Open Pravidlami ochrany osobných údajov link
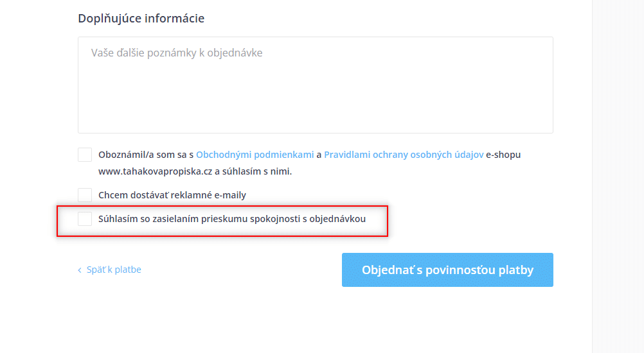Screen dimensions: 644x353 pyautogui.click(x=404, y=155)
